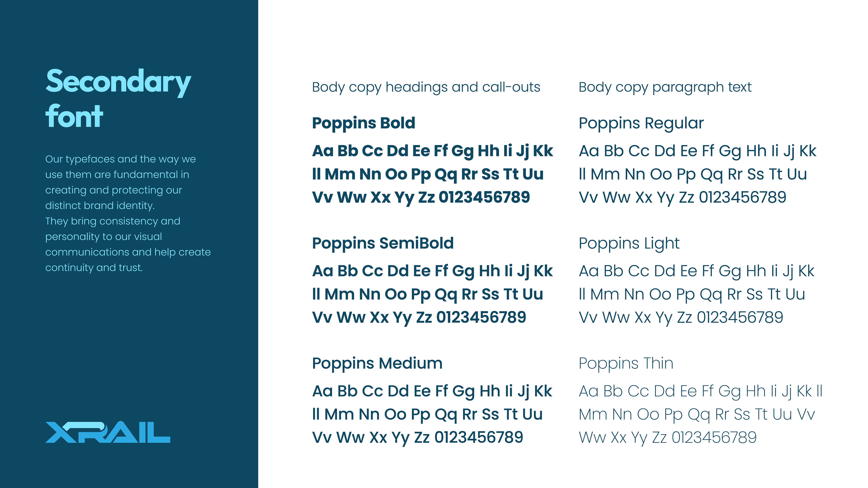Click the "Poppins Light" label
Screen dimensions: 868x488
629,244
